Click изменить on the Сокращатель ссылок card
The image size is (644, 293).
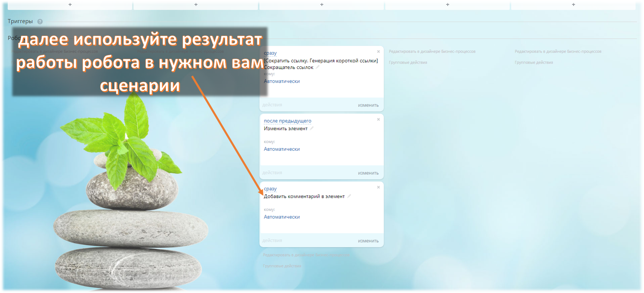[368, 105]
